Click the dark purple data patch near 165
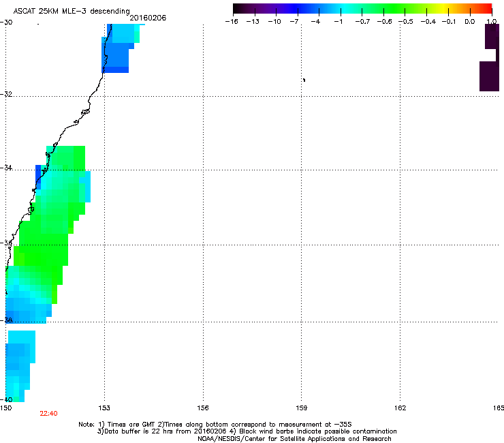 coord(490,57)
